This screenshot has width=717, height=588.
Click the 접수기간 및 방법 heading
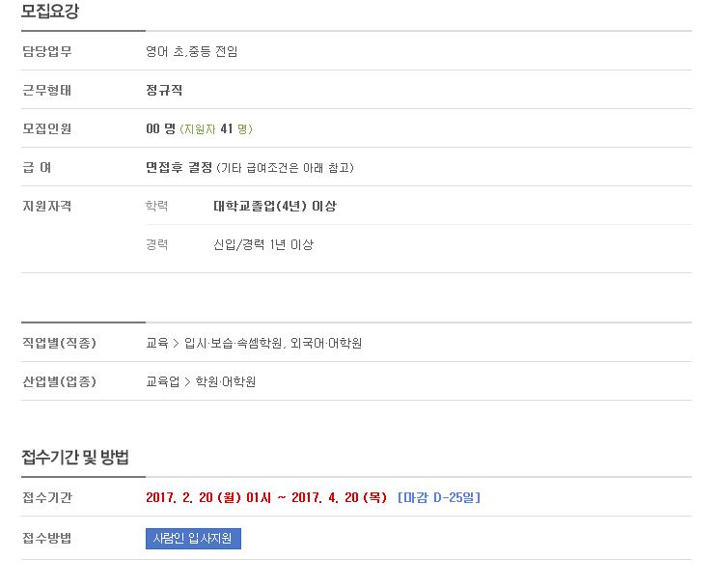pyautogui.click(x=75, y=457)
